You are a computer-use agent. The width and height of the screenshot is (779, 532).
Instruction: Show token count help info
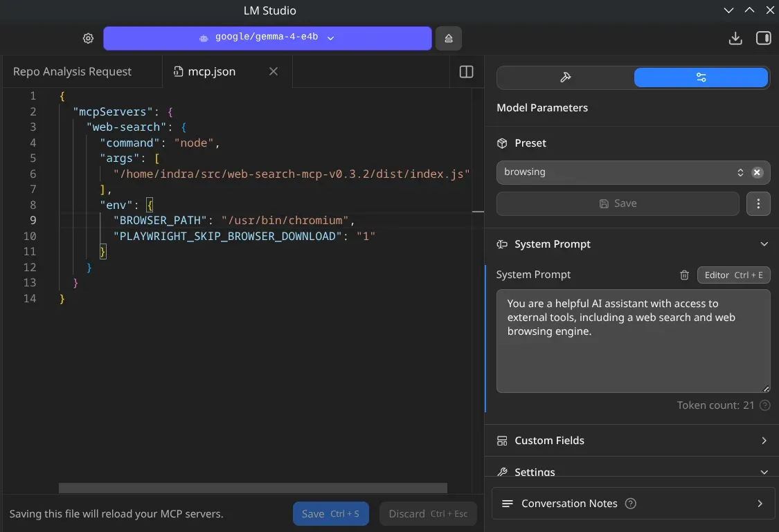pyautogui.click(x=765, y=405)
